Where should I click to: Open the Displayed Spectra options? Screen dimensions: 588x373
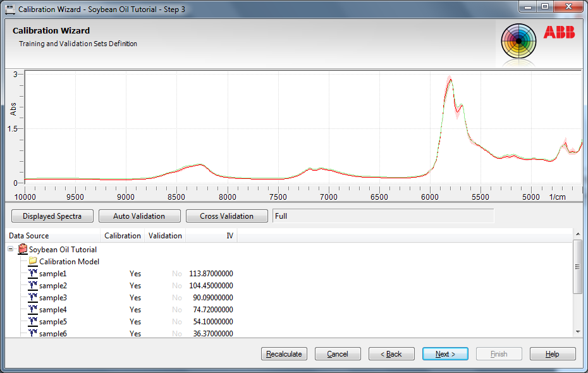[x=52, y=216]
